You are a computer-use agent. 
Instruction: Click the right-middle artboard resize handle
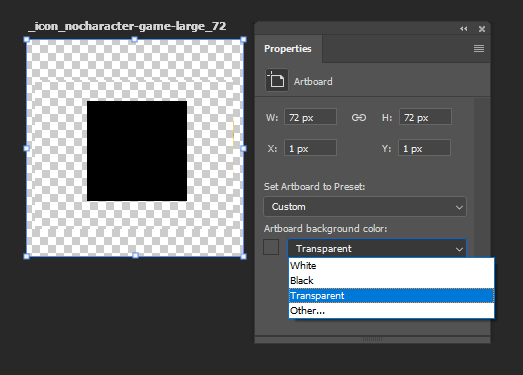click(x=243, y=148)
